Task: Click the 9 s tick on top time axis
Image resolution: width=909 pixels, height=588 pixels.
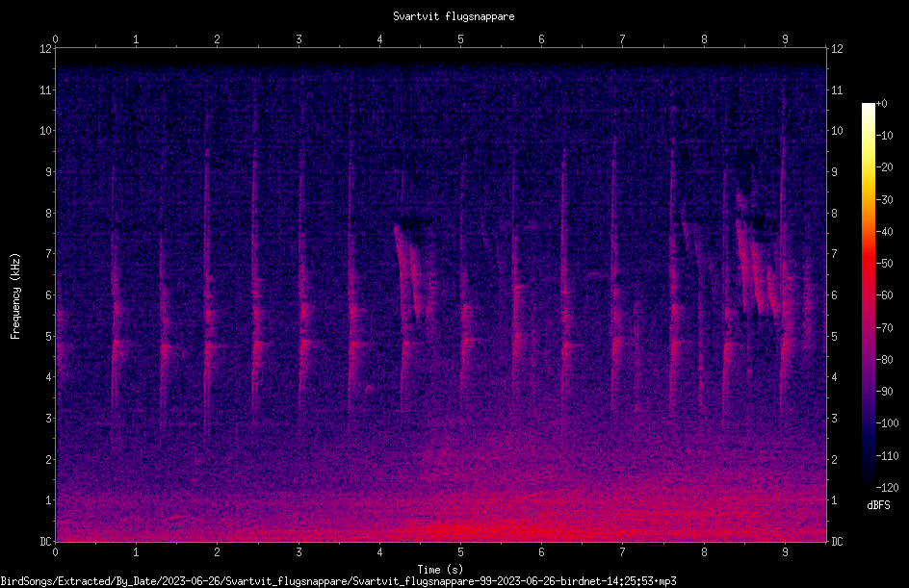Action: [785, 39]
